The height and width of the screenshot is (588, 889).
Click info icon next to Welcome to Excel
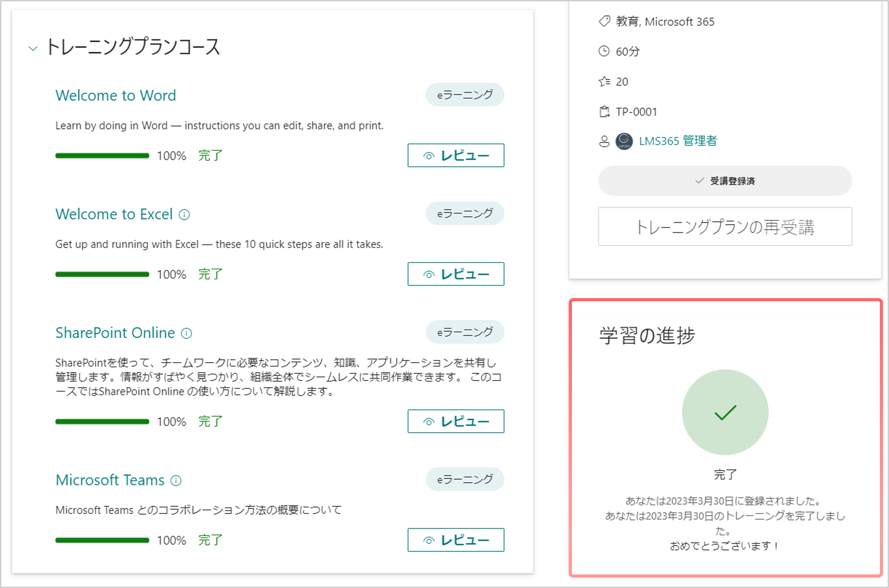(x=184, y=215)
